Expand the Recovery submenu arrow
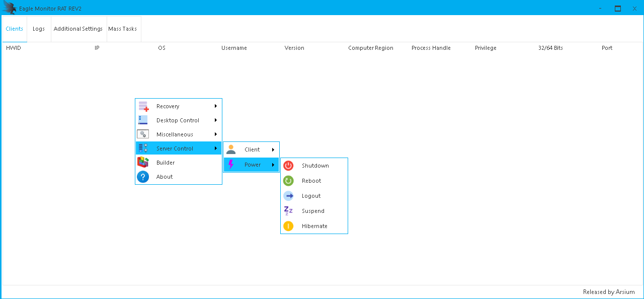Screen dimensions: 644x299 (216, 106)
